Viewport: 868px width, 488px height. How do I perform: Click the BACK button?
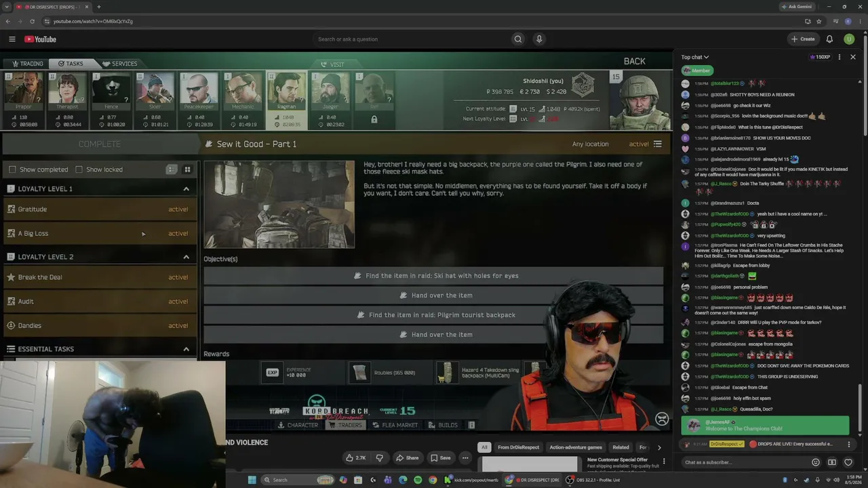(x=635, y=61)
